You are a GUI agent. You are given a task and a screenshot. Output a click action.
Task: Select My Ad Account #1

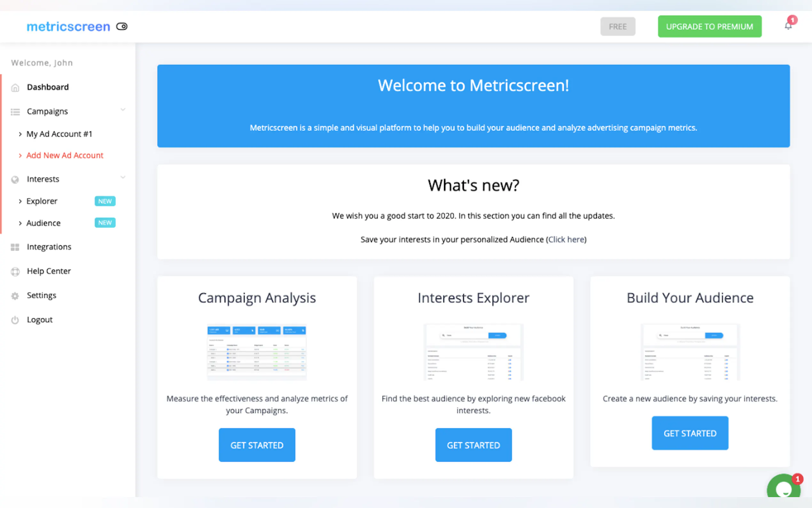point(59,134)
